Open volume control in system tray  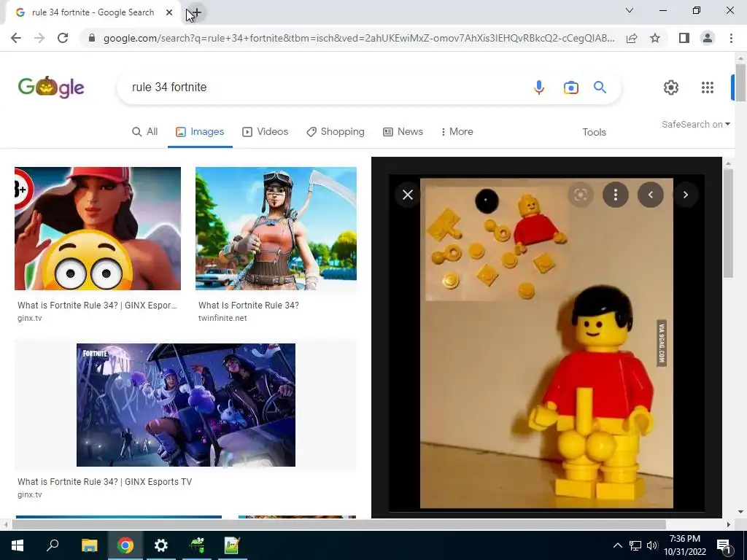[x=651, y=545]
